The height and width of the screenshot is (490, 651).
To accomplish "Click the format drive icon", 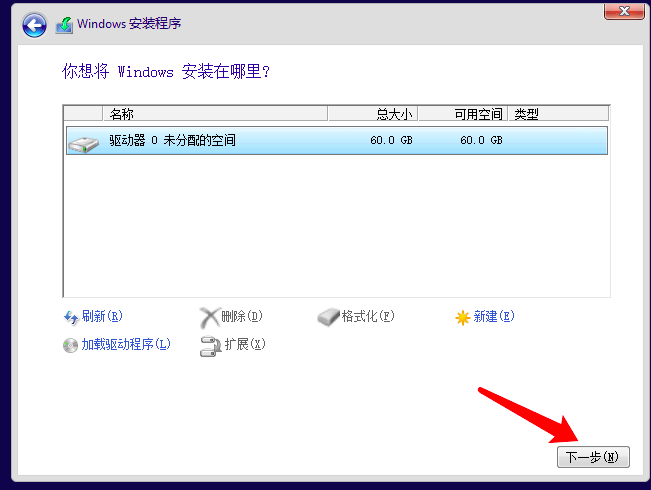I will coord(328,317).
